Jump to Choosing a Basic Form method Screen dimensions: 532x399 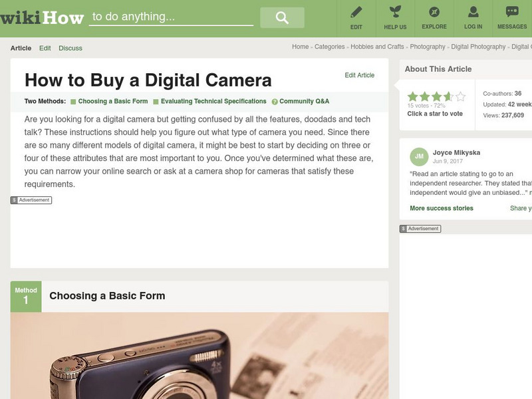pos(112,102)
